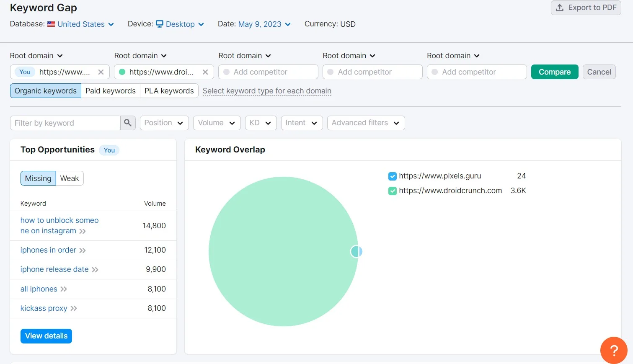Remove the droidcrunch domain with the X icon
Viewport: 633px width, 364px height.
[205, 72]
